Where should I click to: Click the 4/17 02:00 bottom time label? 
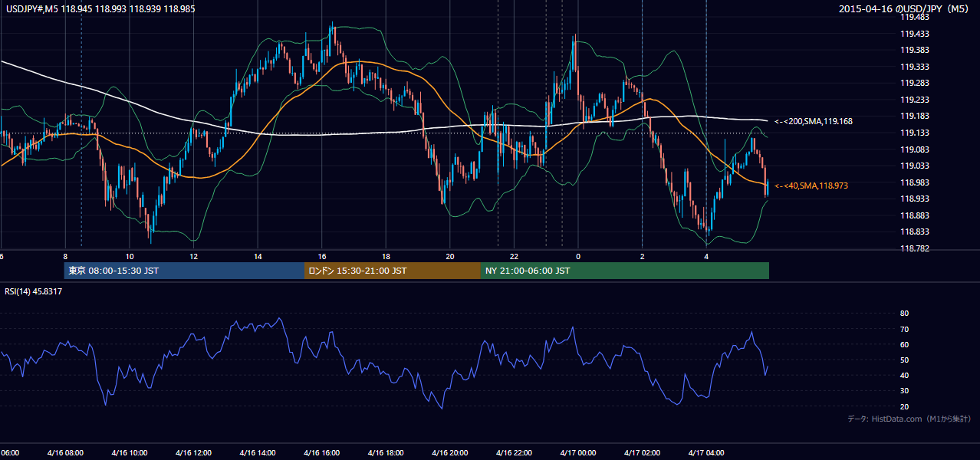click(x=643, y=452)
